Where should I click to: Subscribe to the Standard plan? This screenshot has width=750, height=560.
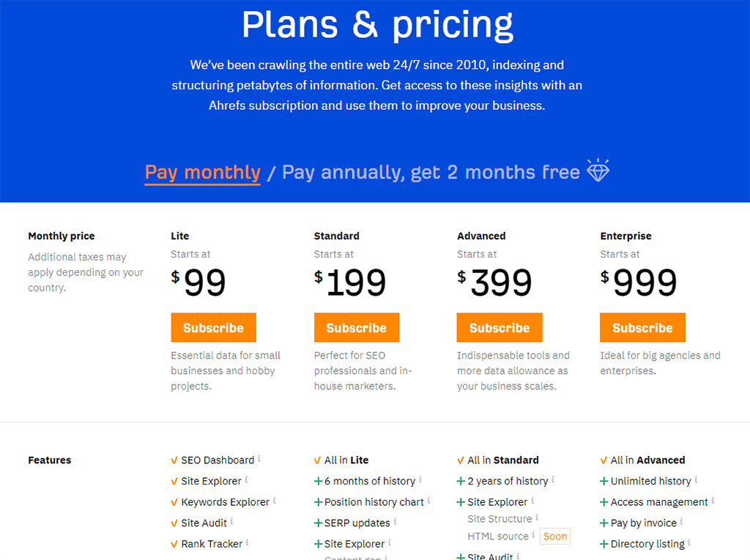click(357, 328)
